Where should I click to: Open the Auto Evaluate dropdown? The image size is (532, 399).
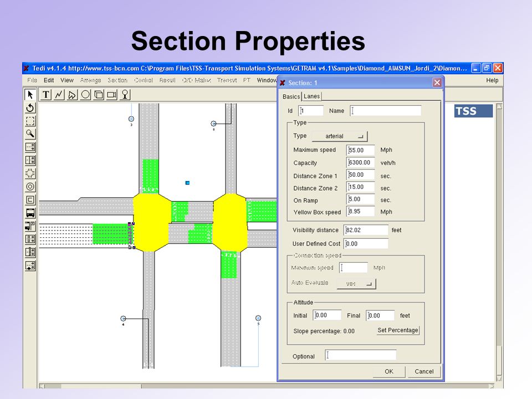[356, 284]
